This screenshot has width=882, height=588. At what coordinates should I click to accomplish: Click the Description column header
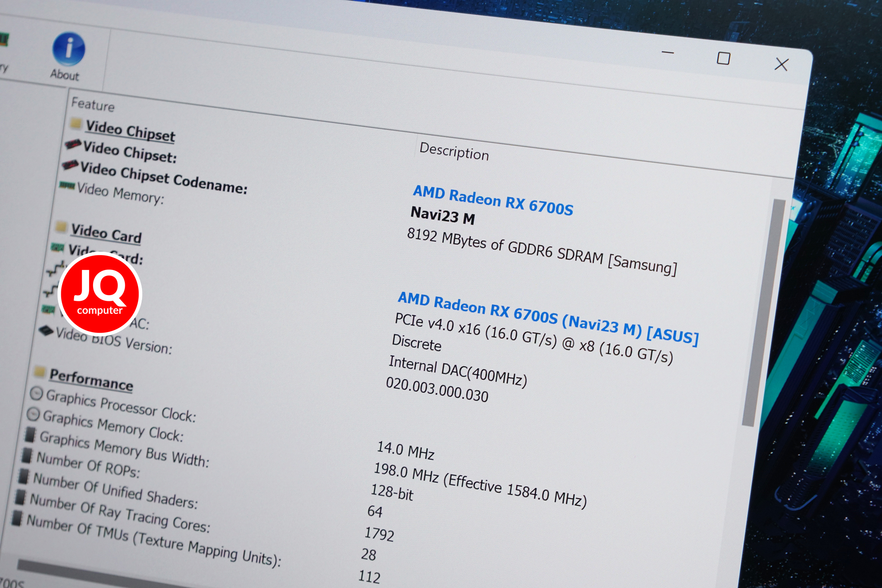coord(454,151)
